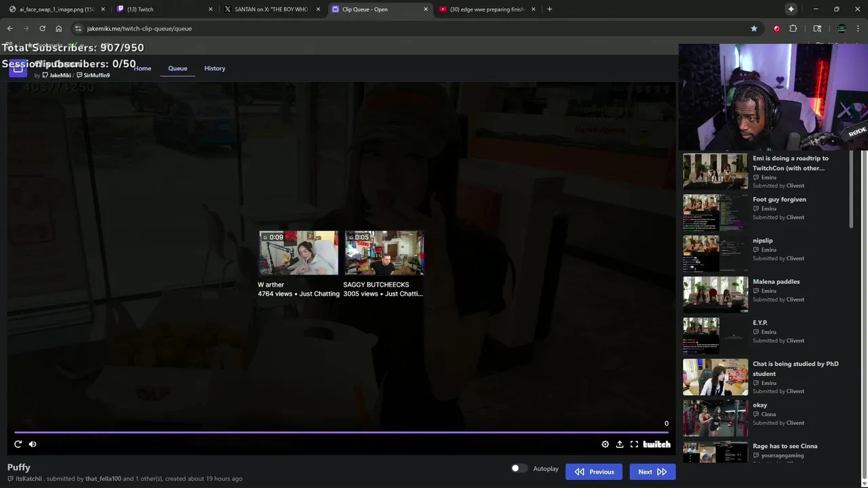Viewport: 868px width, 488px height.
Task: Open the Chrome profile avatar
Action: [842, 28]
